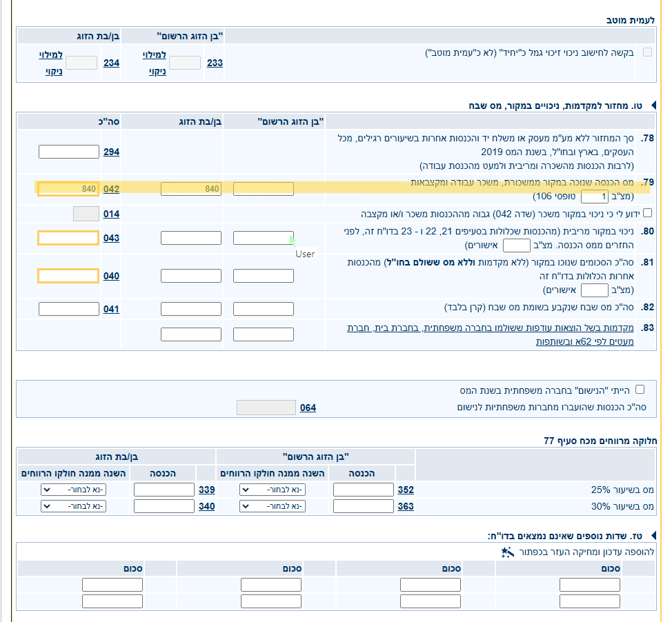Collapse section טו triangle marker

653,106
